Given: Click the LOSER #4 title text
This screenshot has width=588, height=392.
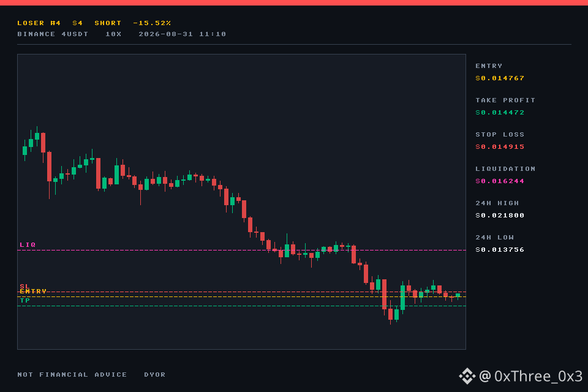Looking at the screenshot, I should point(39,23).
